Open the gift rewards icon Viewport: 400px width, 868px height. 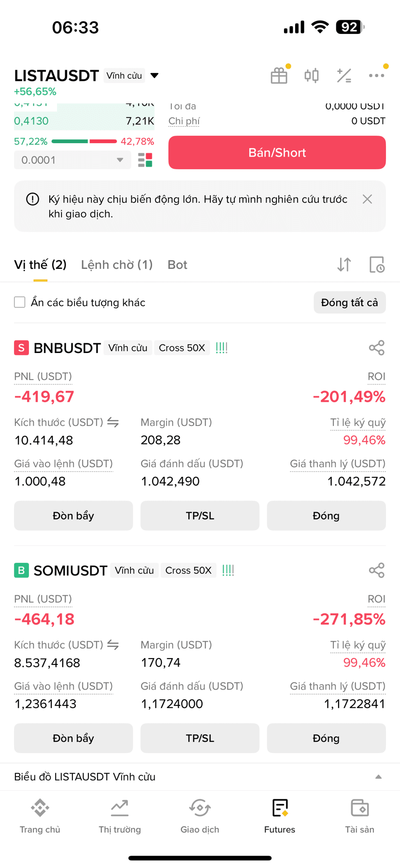coord(279,75)
